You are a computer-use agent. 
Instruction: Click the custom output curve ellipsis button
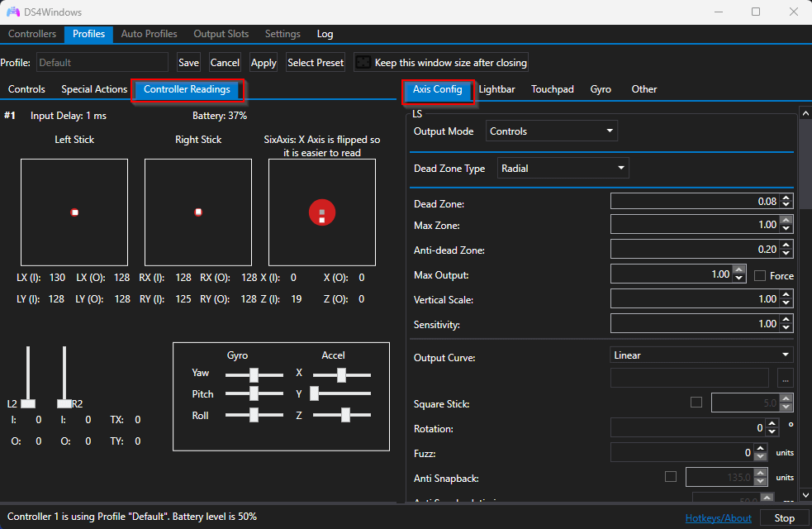point(785,379)
